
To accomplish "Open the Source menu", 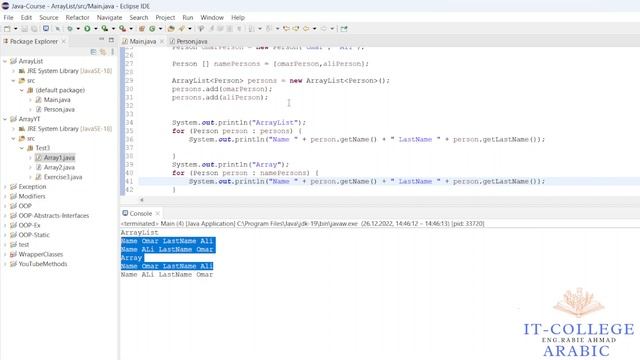I will [x=49, y=18].
